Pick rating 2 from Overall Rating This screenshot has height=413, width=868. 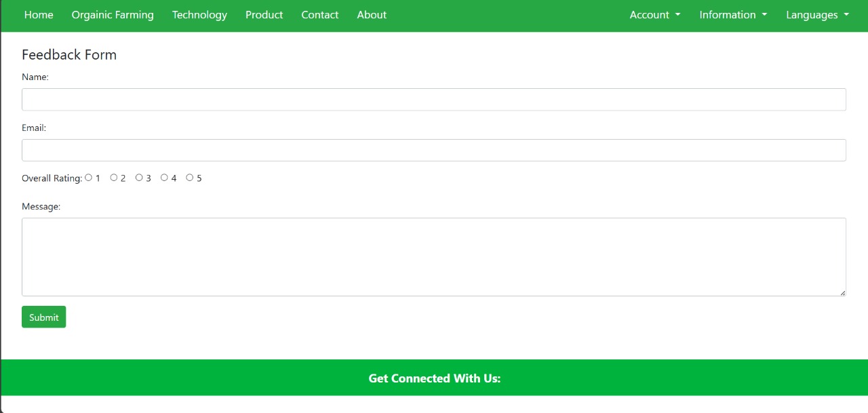point(114,178)
